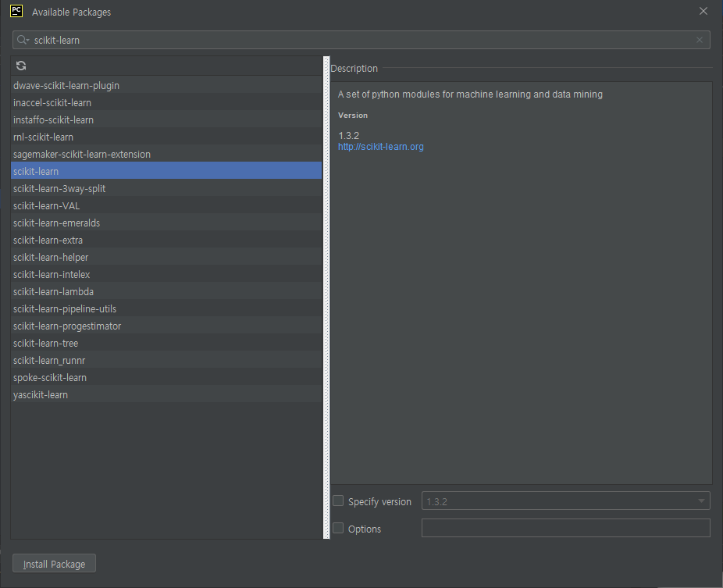Select scikit-learn-VAL package

tap(166, 205)
